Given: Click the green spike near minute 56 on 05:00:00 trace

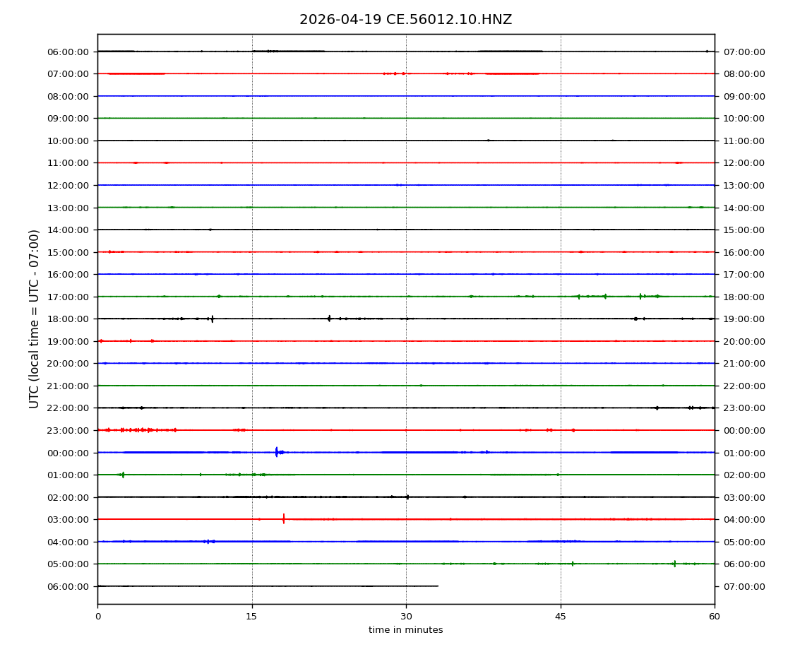Looking at the screenshot, I should click(x=674, y=564).
